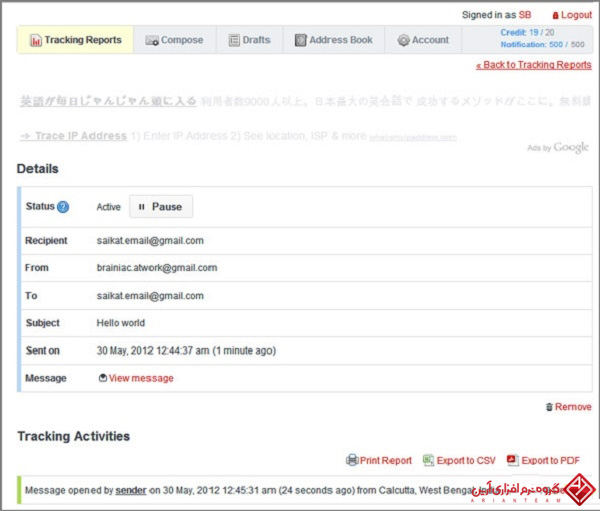Go to the Address Book tab

[x=334, y=40]
